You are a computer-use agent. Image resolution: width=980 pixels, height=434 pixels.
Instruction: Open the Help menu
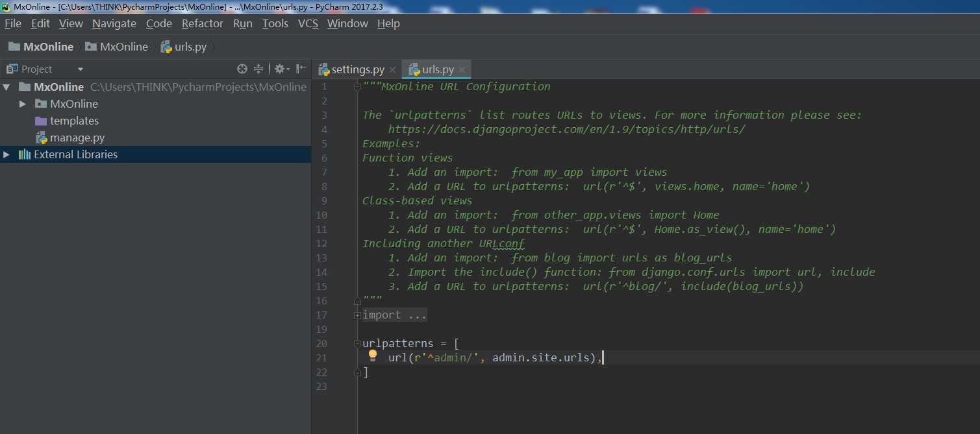(x=388, y=23)
